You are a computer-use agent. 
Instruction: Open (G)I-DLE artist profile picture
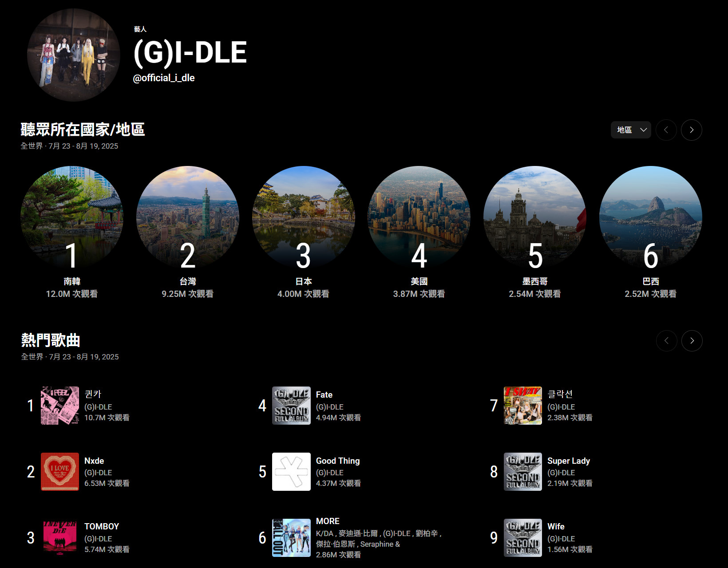point(74,55)
